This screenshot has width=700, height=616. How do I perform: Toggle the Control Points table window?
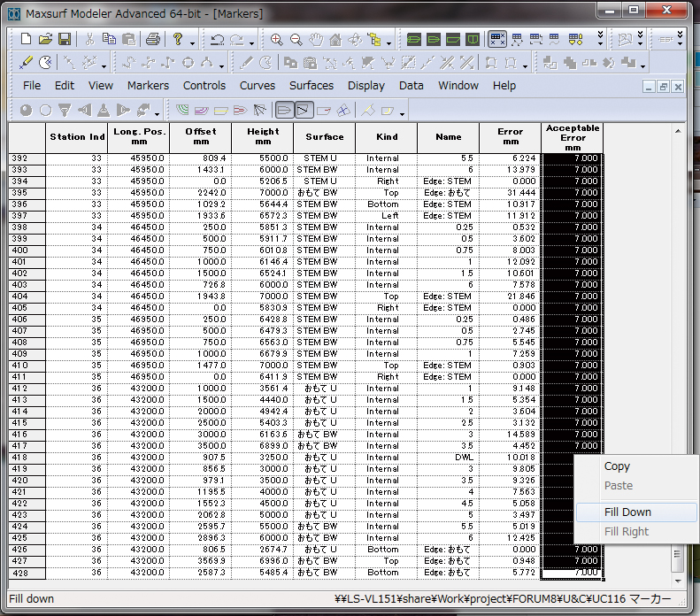pos(517,40)
